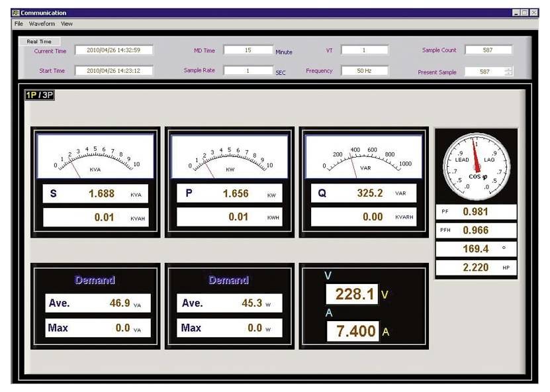This screenshot has width=550, height=392.
Task: Click the Communication window title icon
Action: (x=16, y=13)
